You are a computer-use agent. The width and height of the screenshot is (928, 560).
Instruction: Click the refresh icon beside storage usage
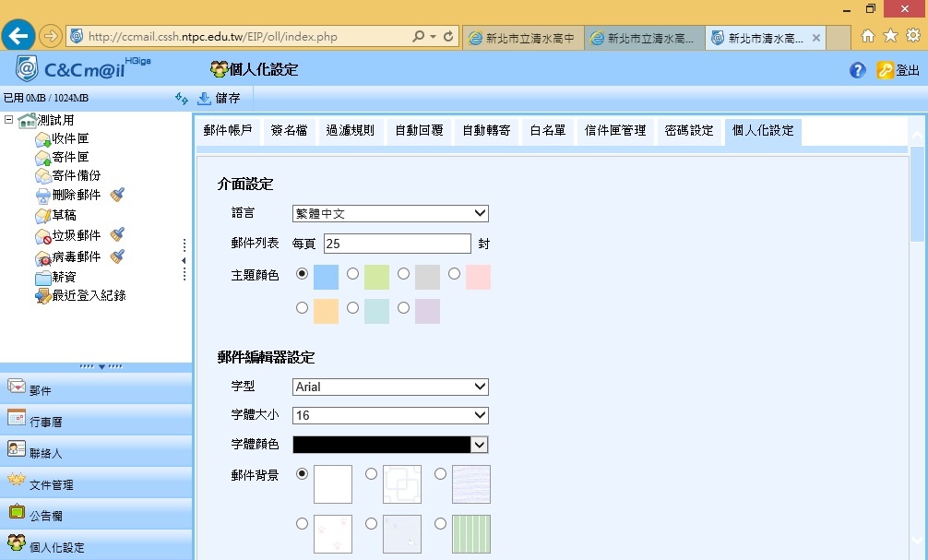coord(181,98)
